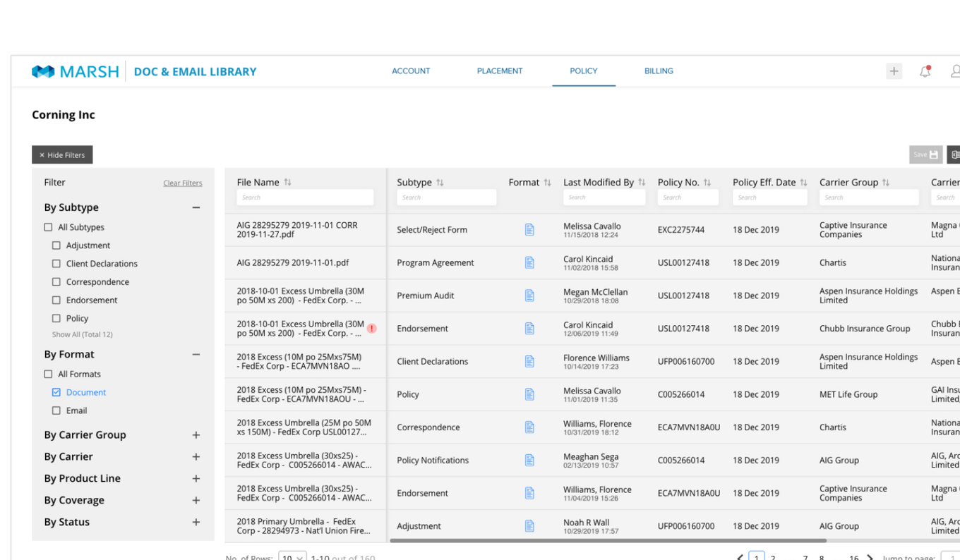Go to next page arrow
The height and width of the screenshot is (560, 960).
pyautogui.click(x=870, y=557)
